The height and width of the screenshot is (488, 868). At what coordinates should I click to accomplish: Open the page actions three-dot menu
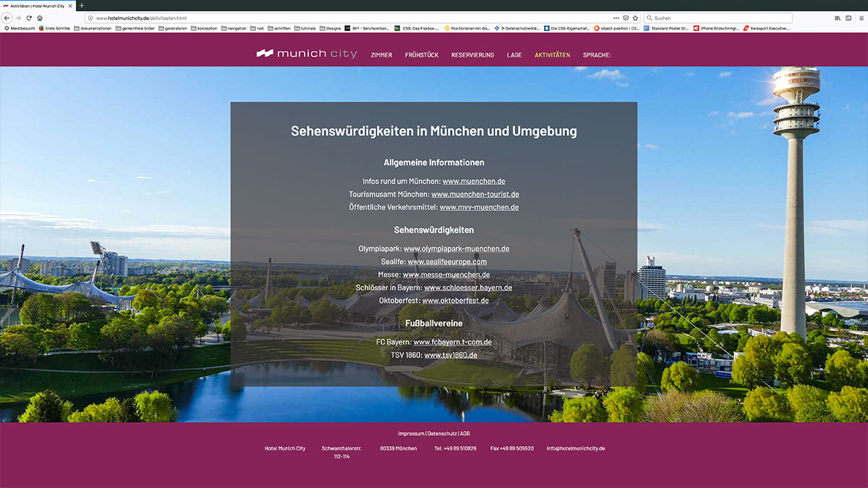616,18
